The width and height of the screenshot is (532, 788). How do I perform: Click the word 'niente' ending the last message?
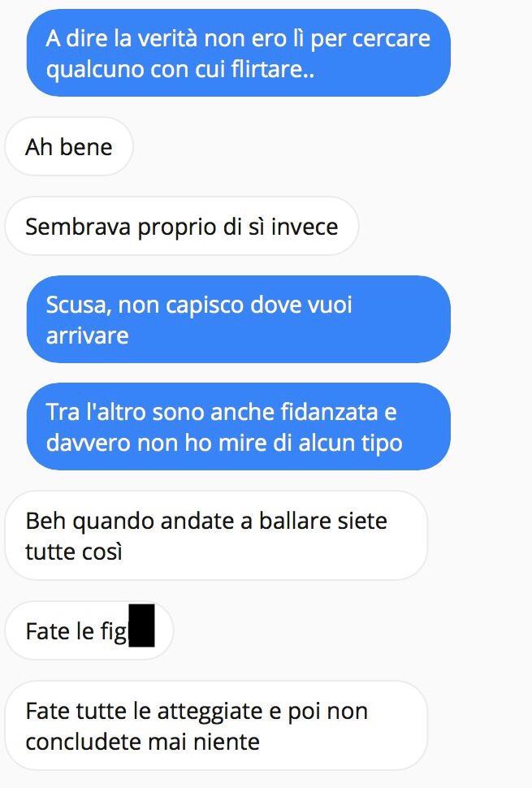227,742
